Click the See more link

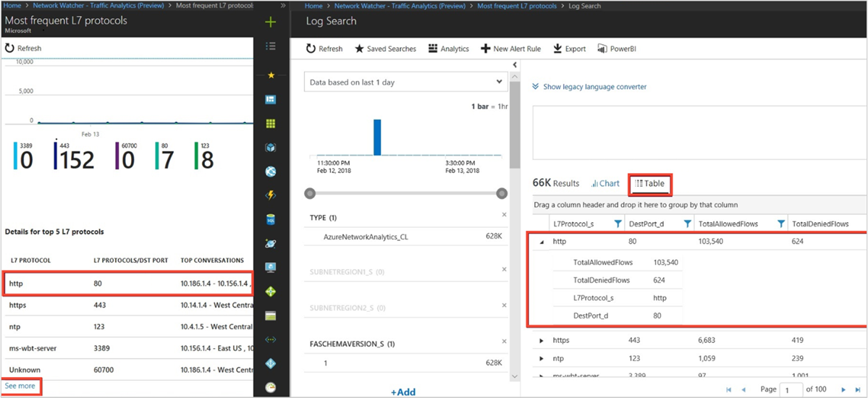click(x=20, y=386)
